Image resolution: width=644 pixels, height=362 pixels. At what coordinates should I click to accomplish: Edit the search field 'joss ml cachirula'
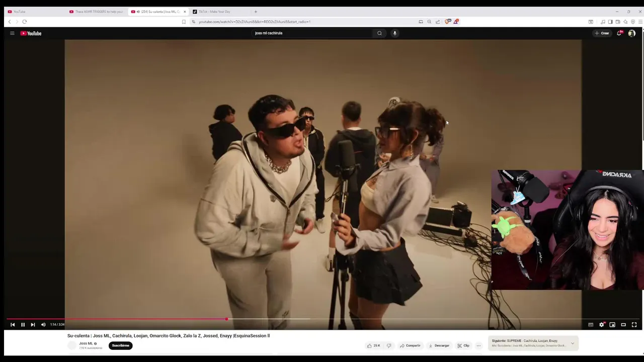(312, 33)
